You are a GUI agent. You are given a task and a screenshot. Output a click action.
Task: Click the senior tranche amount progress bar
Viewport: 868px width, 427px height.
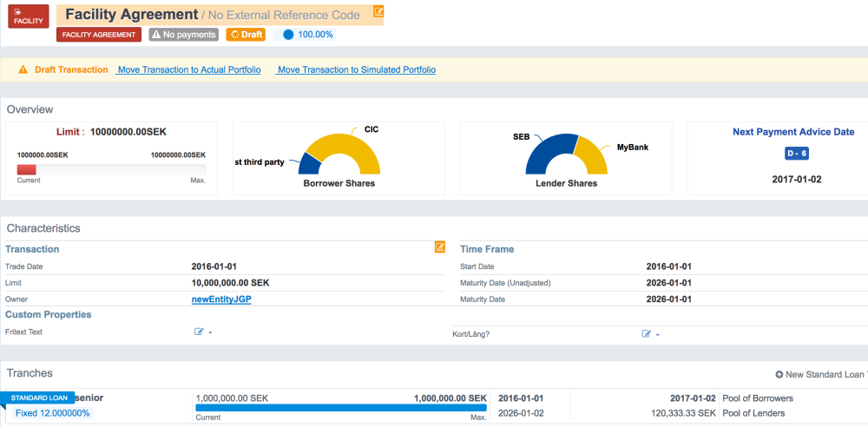341,408
